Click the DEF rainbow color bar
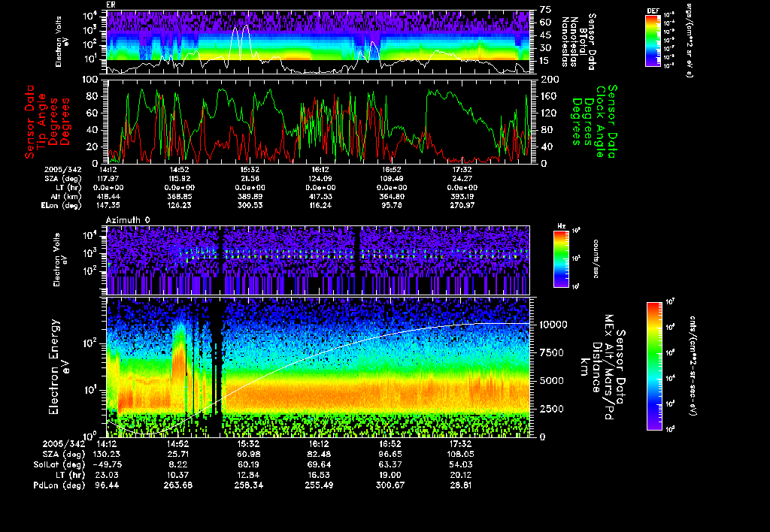This screenshot has width=770, height=532. (x=653, y=41)
